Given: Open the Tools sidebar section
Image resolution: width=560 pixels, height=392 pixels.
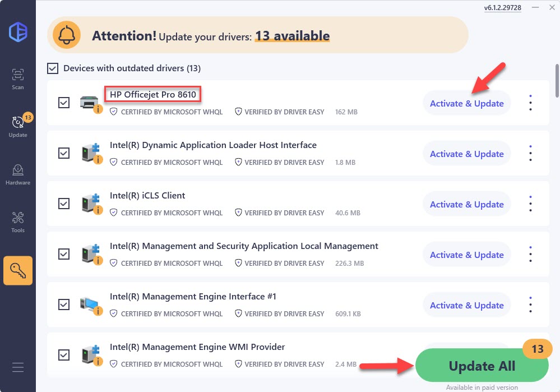Looking at the screenshot, I should (x=18, y=222).
